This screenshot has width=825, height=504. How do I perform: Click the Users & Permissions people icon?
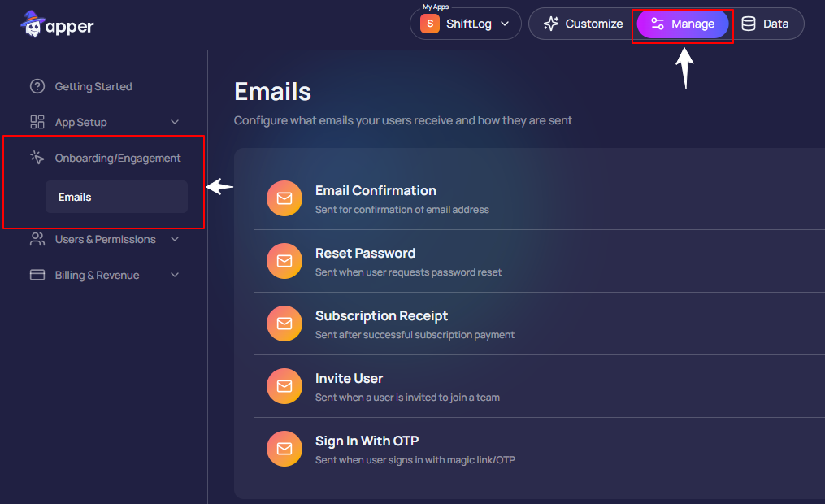click(37, 239)
